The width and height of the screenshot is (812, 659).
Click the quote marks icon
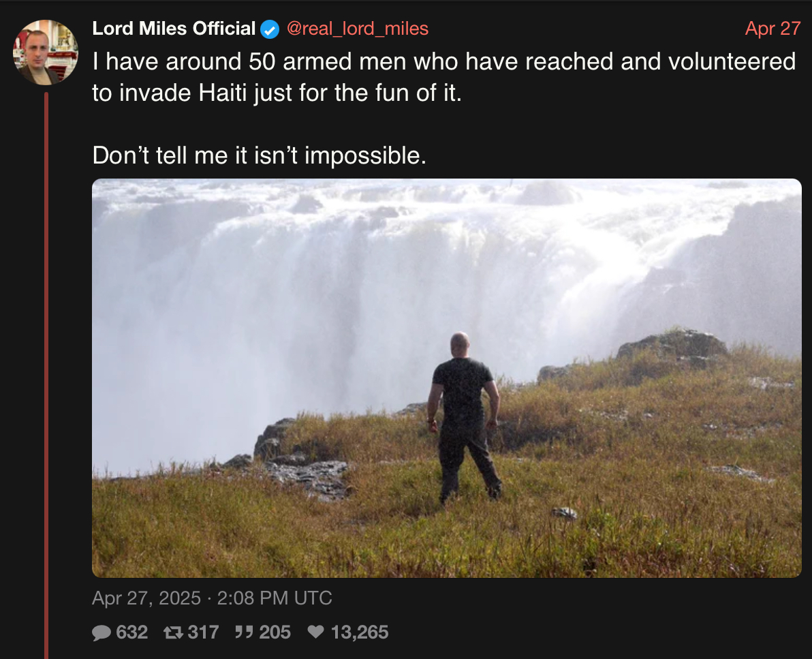coord(243,632)
